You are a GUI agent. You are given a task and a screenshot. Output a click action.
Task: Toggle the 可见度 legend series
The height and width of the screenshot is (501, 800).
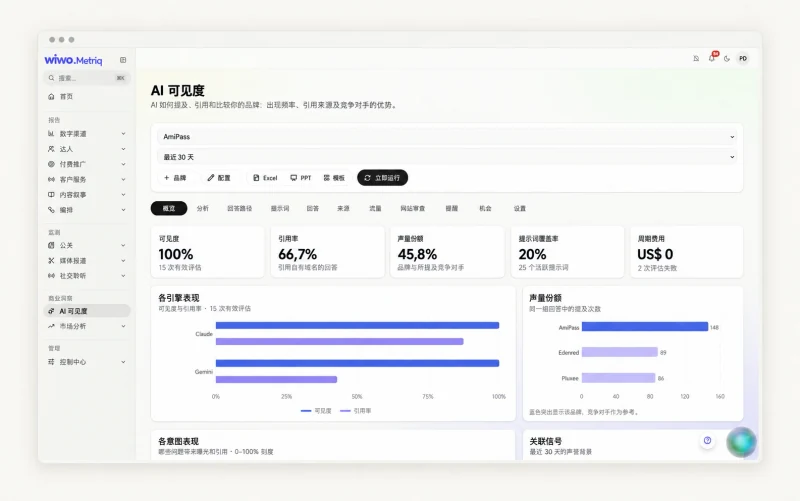coord(316,411)
